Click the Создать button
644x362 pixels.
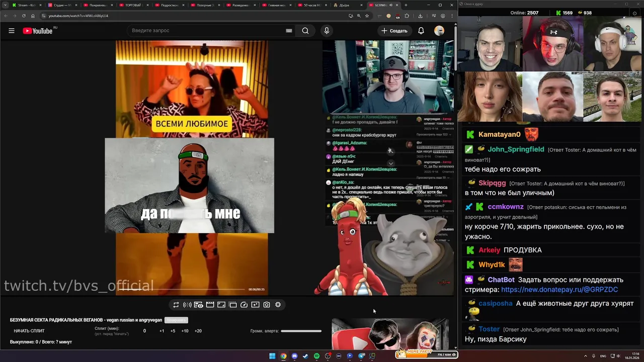coord(394,31)
